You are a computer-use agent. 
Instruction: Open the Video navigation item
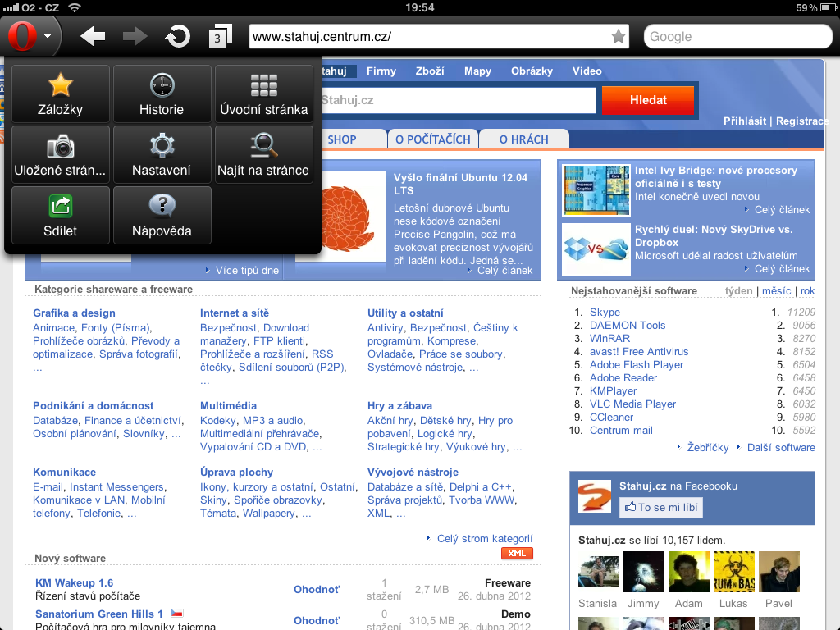[x=587, y=71]
